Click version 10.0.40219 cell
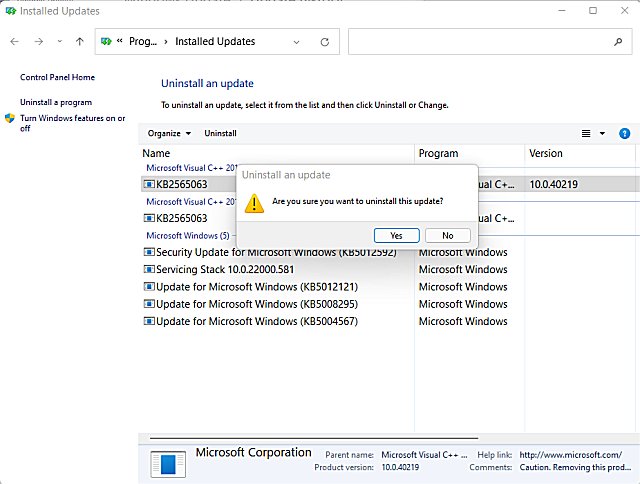640x484 pixels. (553, 184)
